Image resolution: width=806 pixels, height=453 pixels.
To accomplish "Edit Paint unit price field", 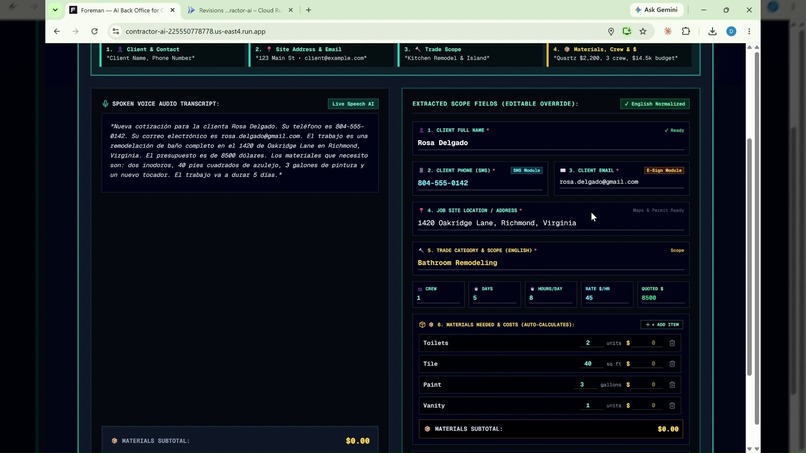I will point(647,385).
